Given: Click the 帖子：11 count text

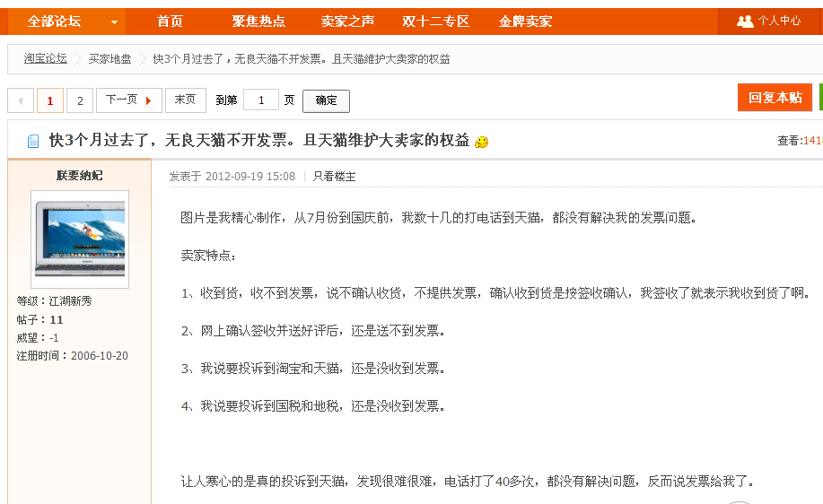Looking at the screenshot, I should [x=39, y=319].
